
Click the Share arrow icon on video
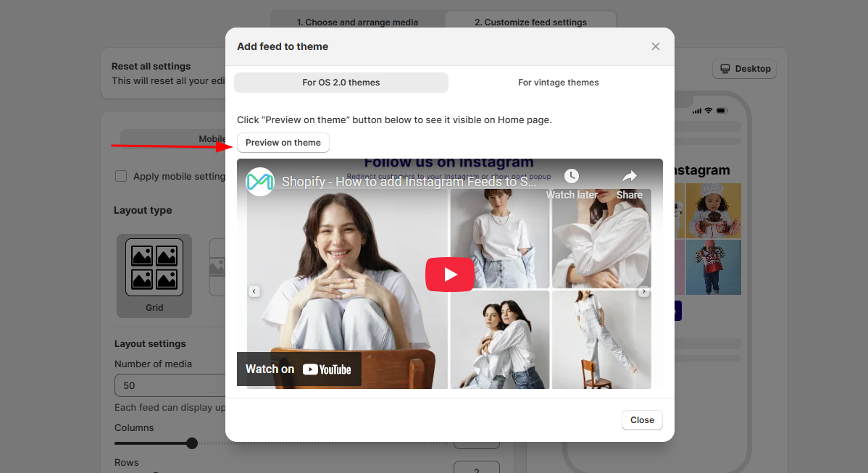630,177
